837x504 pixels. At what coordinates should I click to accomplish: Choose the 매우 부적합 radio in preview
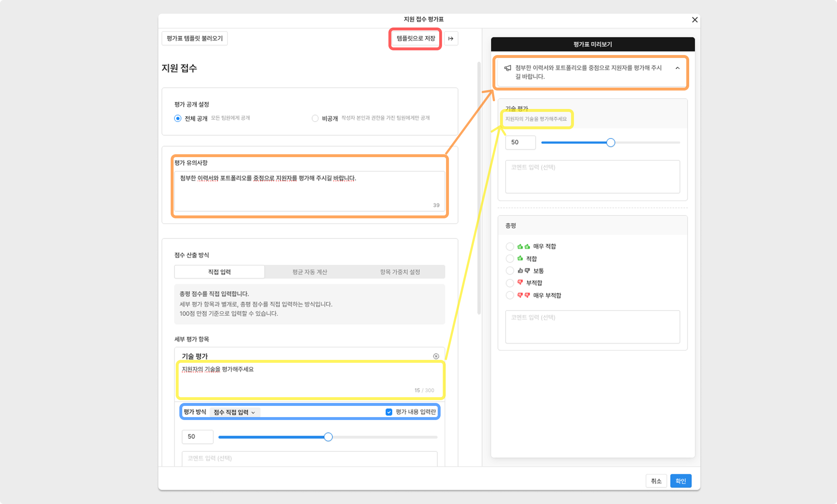click(x=510, y=295)
